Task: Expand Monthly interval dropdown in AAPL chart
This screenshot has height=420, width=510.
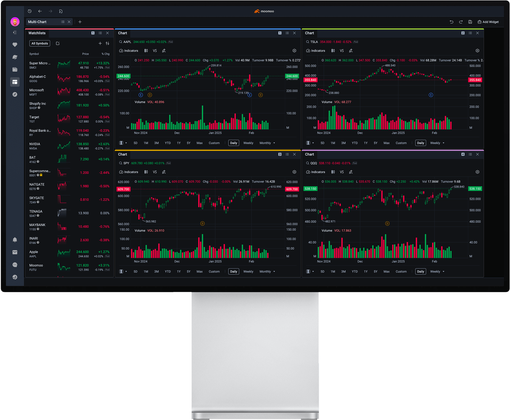Action: [x=274, y=143]
